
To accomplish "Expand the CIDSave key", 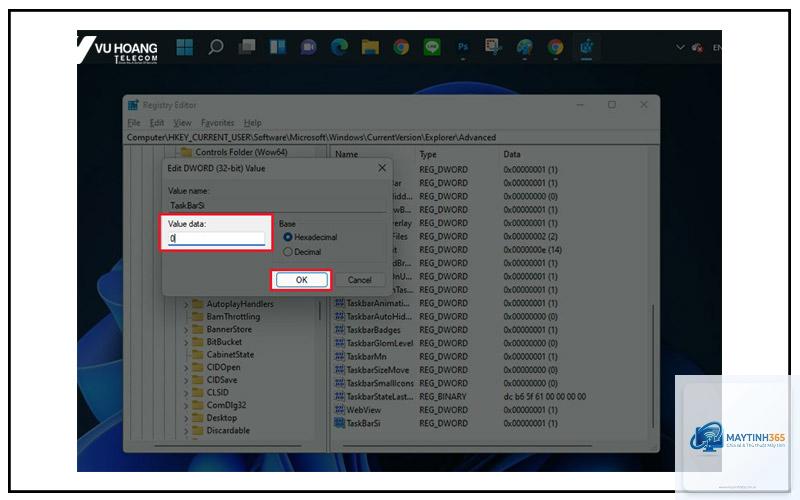I will pos(186,380).
